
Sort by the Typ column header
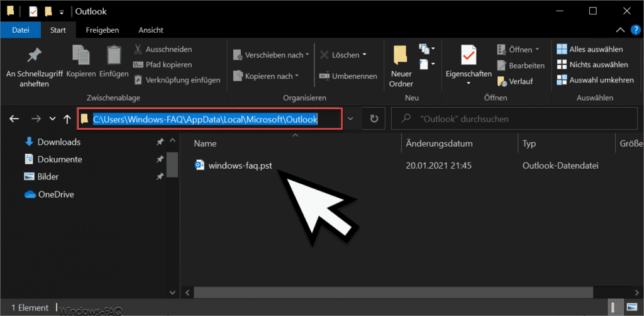pos(529,144)
